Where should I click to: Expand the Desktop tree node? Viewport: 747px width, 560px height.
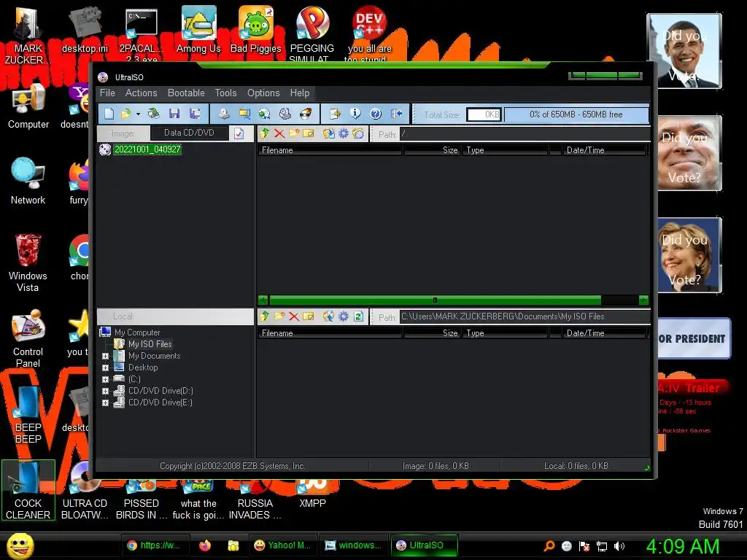point(105,368)
